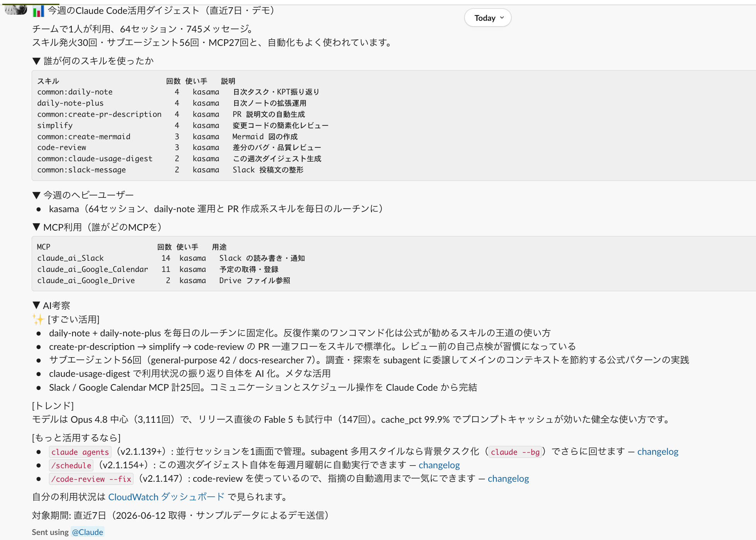Click usage text 予定の取得・登録
The image size is (756, 540).
pos(249,269)
